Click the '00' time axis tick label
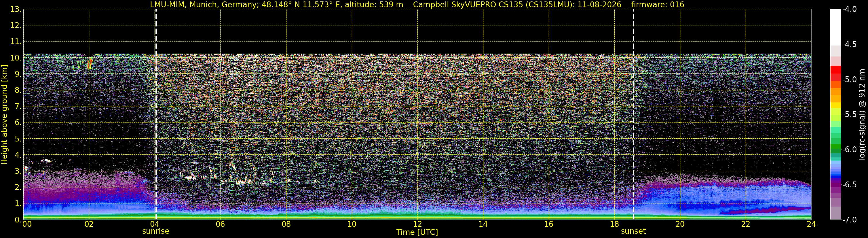868x238 pixels. pos(26,224)
